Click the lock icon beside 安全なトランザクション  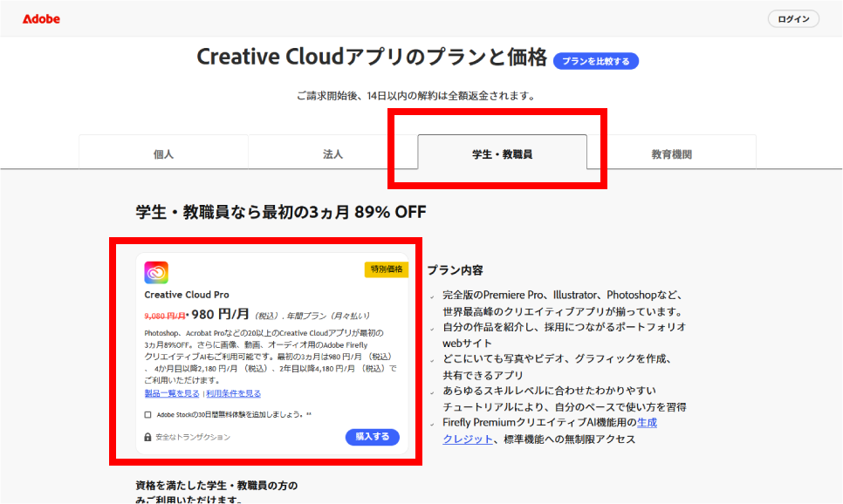(x=147, y=437)
